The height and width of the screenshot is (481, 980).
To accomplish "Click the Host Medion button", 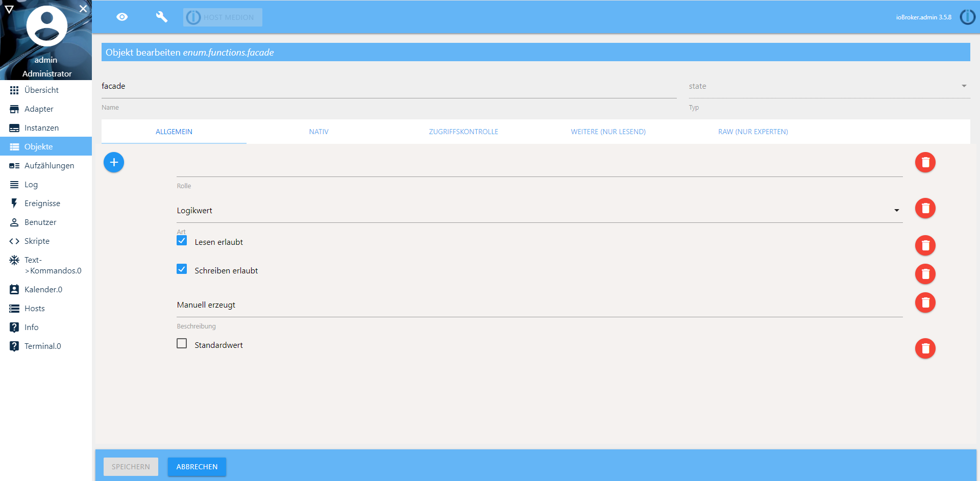I will coord(223,17).
